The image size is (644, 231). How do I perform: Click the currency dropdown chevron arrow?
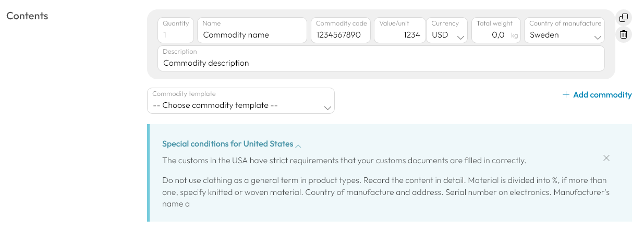click(460, 38)
